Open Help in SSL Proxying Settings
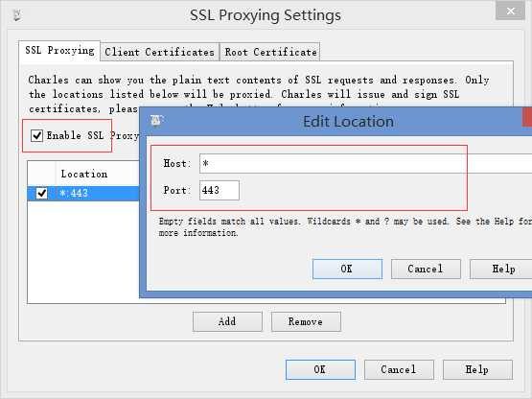 coord(477,369)
